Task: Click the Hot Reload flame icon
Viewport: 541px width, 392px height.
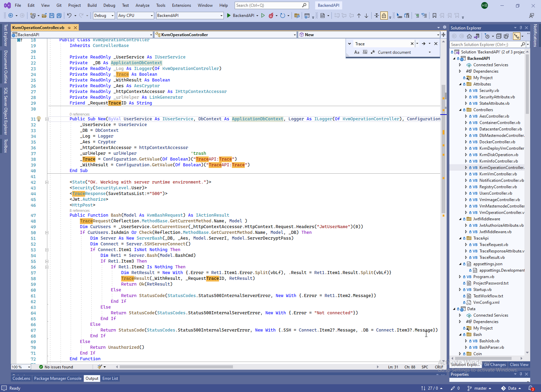Action: (271, 16)
